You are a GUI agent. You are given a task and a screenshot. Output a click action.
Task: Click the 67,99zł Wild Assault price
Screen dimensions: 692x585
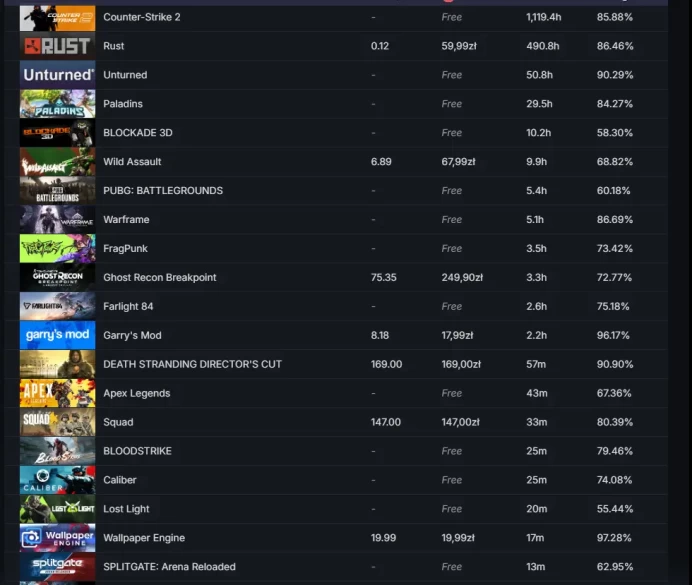point(459,161)
